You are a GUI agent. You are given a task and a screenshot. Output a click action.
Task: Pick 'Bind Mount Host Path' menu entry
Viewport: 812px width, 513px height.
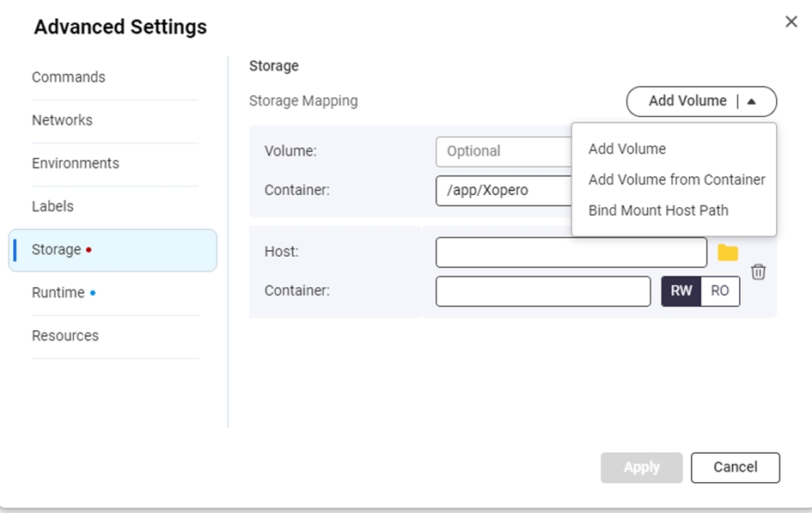657,211
